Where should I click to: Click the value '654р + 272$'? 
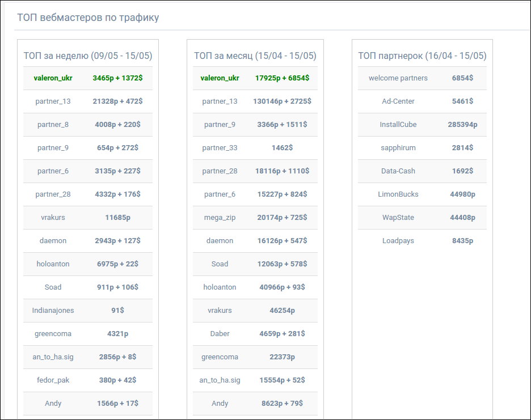tap(117, 148)
